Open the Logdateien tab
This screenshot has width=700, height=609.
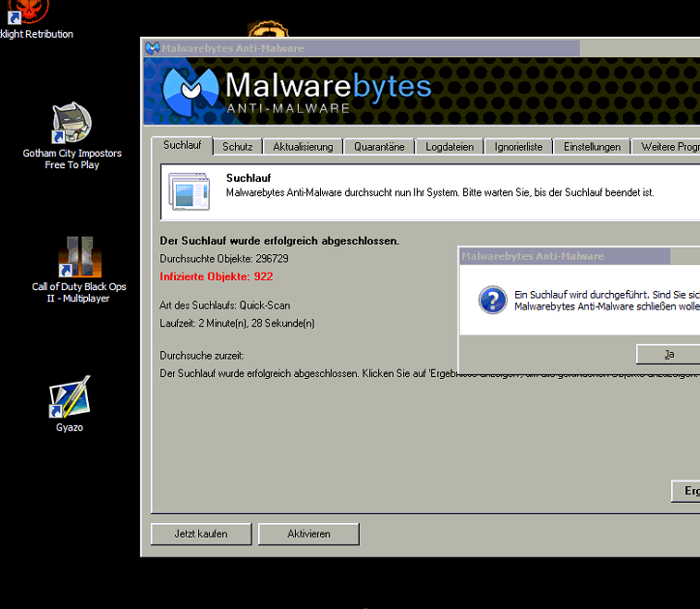[x=450, y=147]
